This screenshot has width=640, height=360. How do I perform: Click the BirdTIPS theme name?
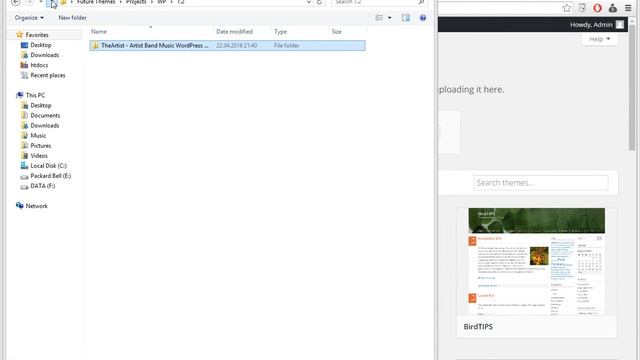(x=478, y=327)
